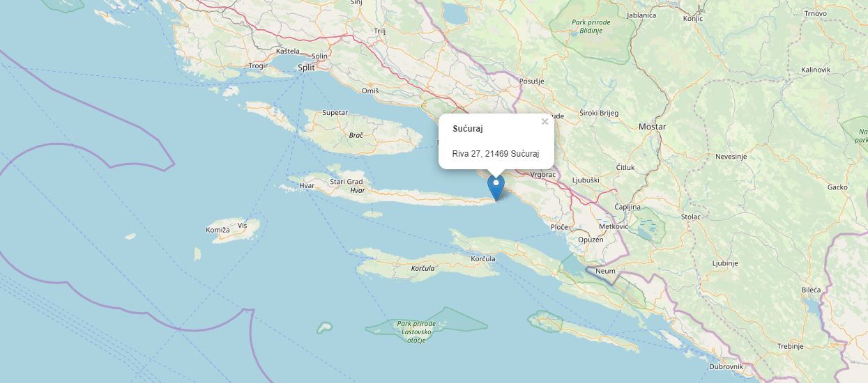This screenshot has width=868, height=383.
Task: Select the Dubrovnik label on the map
Action: click(x=726, y=366)
